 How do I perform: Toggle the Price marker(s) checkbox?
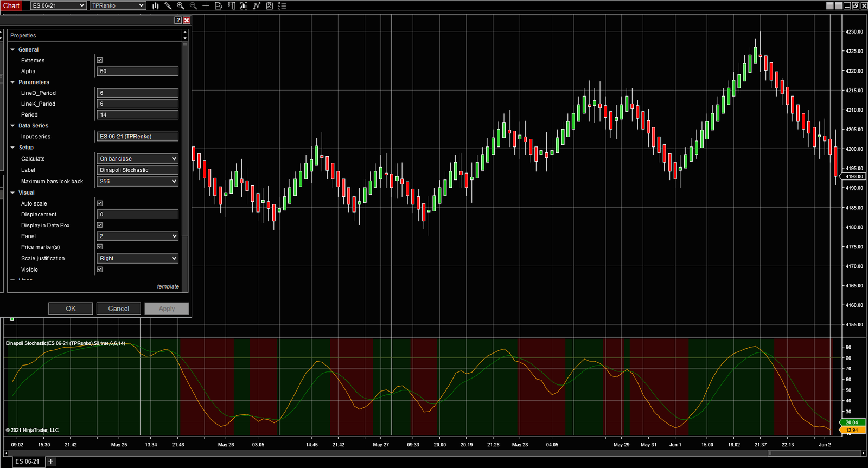(100, 247)
